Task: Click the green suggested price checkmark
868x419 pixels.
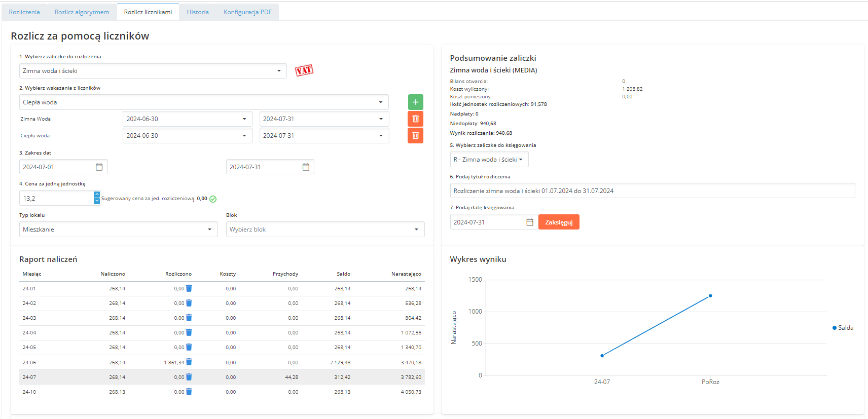Action: [213, 199]
